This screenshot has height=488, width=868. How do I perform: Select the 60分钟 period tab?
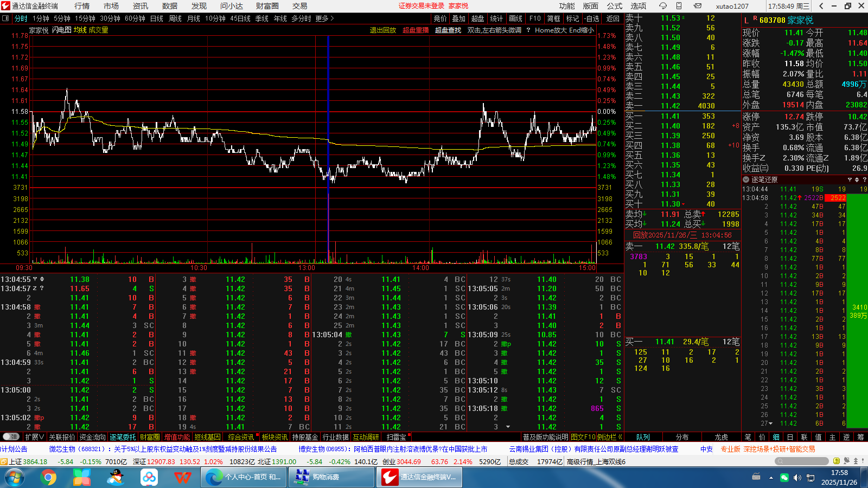(x=135, y=18)
